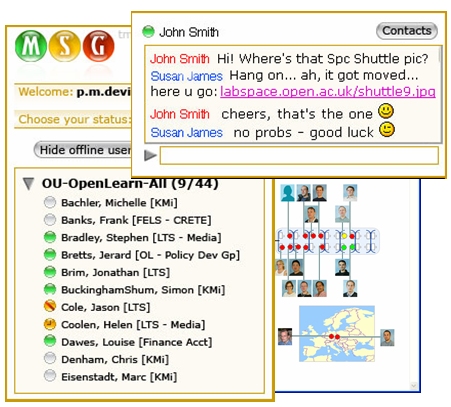Click the 'Choose your status:' label
This screenshot has width=451, height=407.
[x=75, y=119]
